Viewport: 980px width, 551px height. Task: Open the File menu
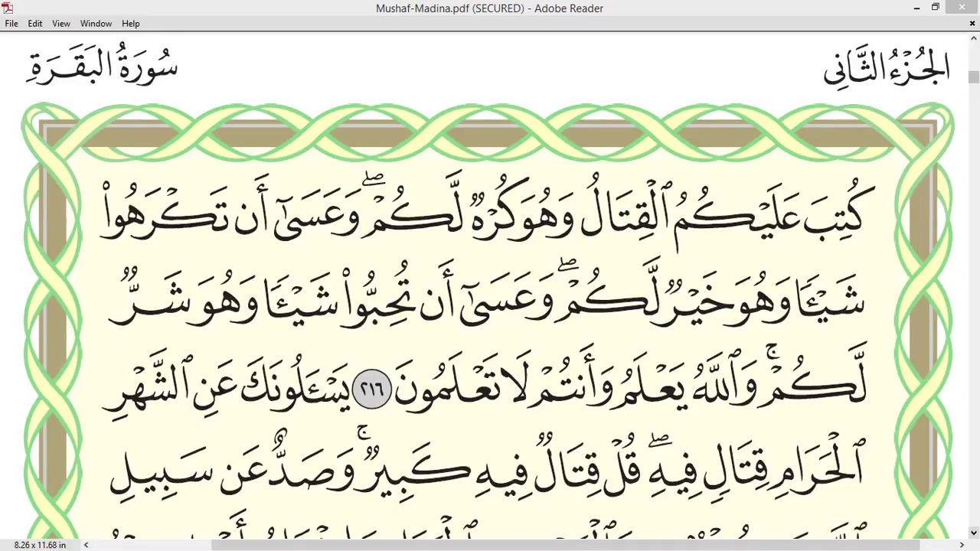[x=11, y=24]
